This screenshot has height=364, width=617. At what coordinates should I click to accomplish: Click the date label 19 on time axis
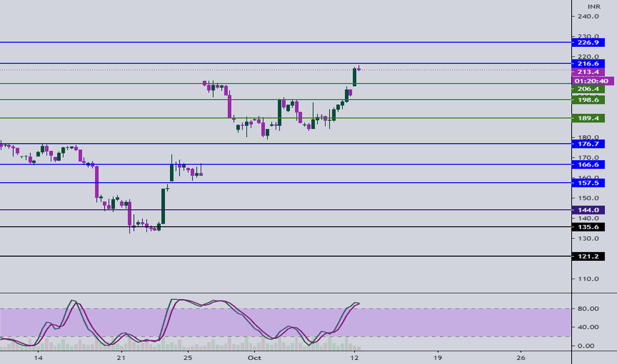click(x=438, y=357)
